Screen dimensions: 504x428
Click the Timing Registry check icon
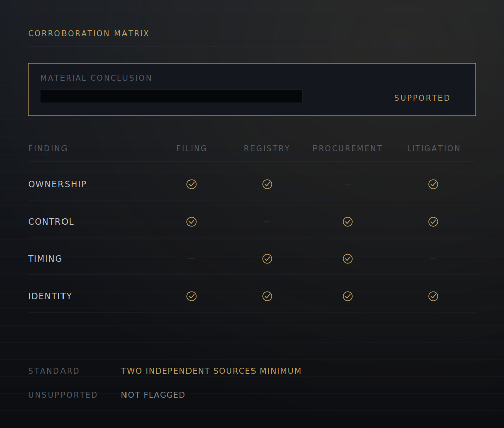267,259
